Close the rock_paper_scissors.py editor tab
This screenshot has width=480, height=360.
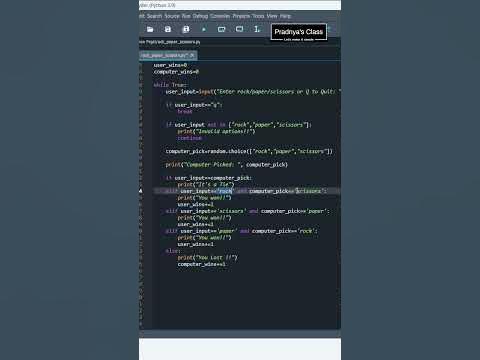(192, 55)
